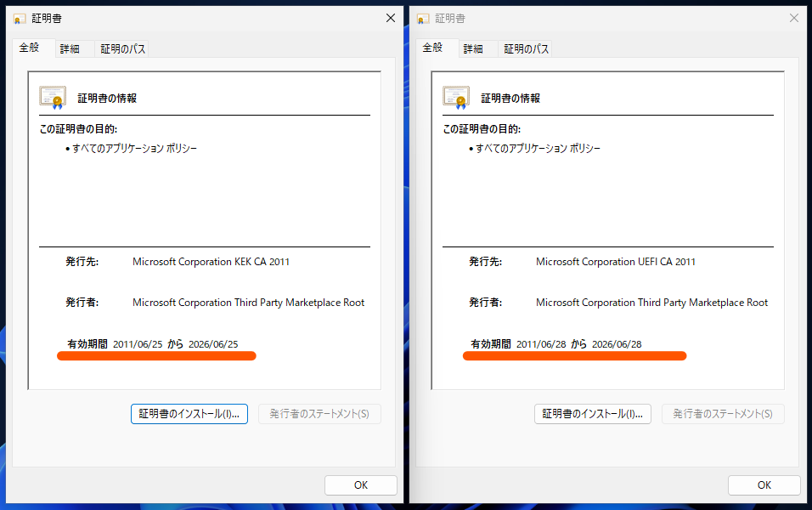This screenshot has height=510, width=812.
Task: Click the この証明書の目的 label in the left window
Action: (x=78, y=129)
